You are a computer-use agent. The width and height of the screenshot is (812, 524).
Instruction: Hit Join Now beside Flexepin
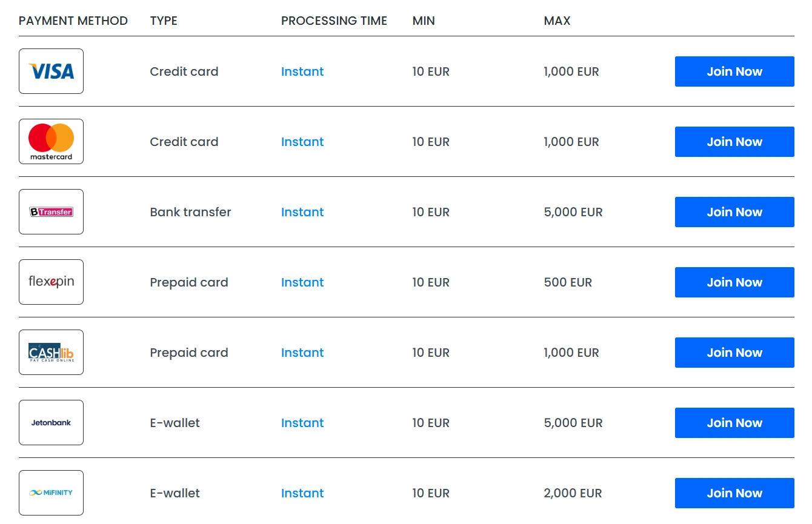(734, 282)
